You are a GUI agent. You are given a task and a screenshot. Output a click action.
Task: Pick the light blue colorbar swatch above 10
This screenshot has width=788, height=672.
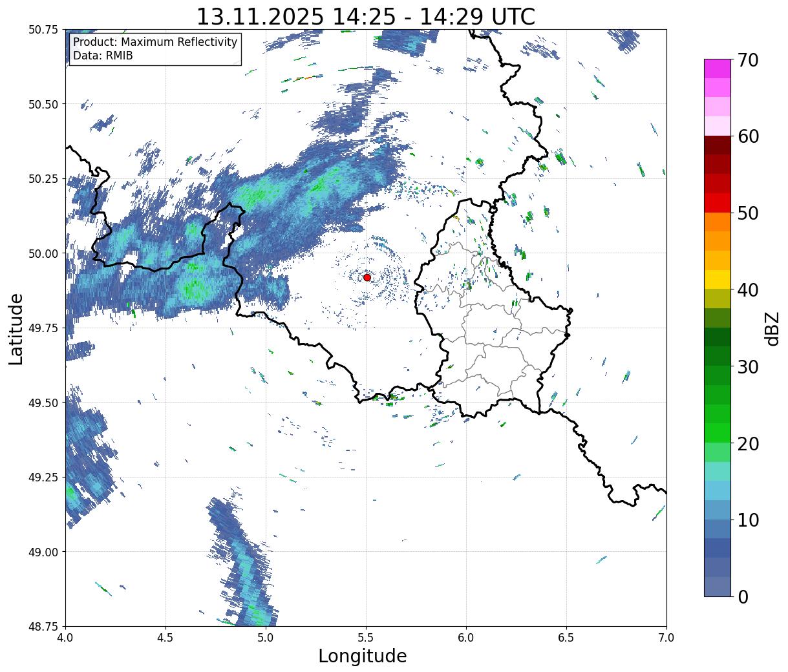click(718, 510)
